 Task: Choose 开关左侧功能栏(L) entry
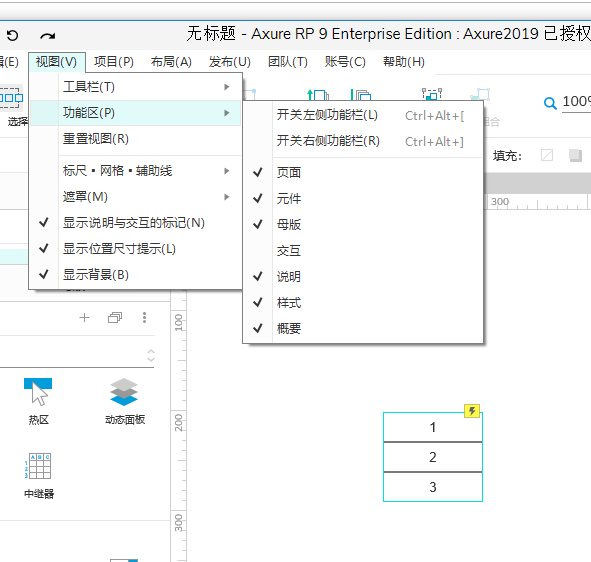click(x=363, y=115)
